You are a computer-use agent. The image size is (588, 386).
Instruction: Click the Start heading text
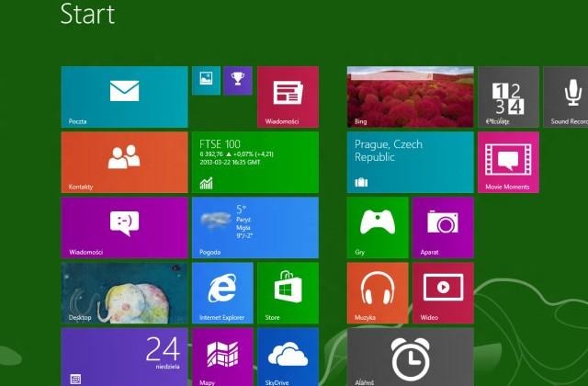point(87,15)
